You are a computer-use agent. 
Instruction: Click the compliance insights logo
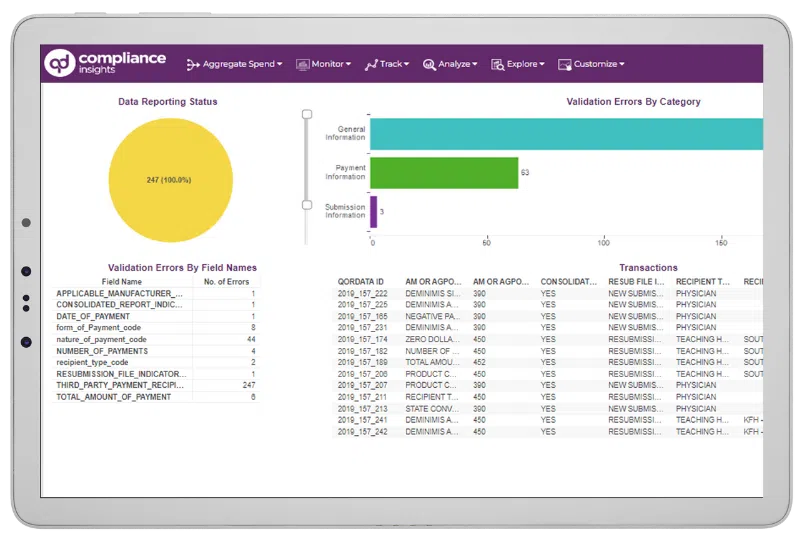(x=105, y=63)
